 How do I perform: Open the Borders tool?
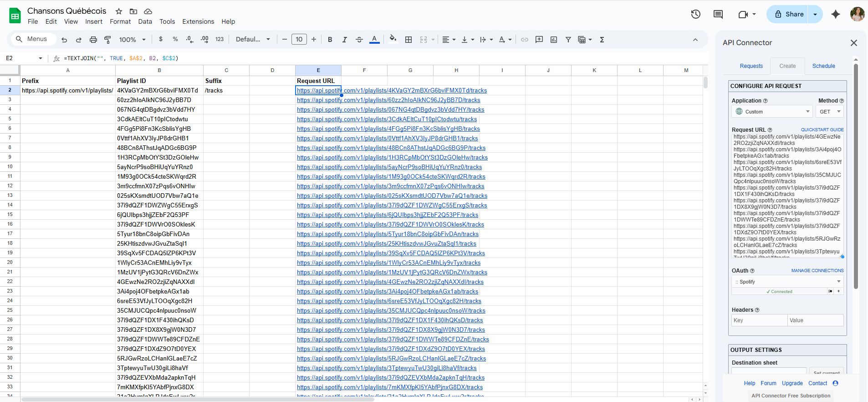[408, 40]
